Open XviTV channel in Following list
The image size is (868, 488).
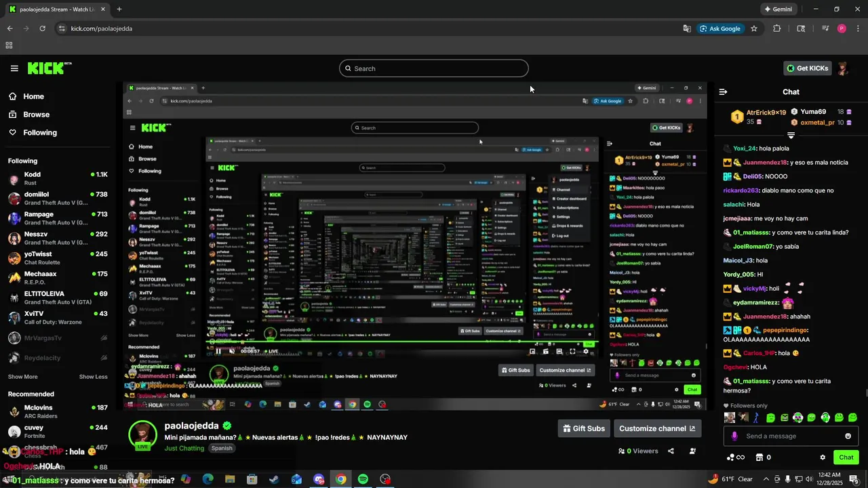(58, 317)
